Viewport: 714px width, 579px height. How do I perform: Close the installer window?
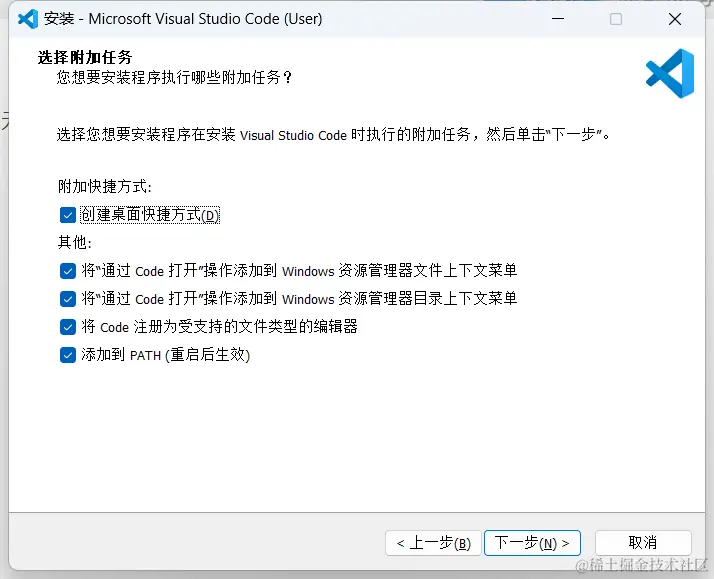(x=675, y=19)
